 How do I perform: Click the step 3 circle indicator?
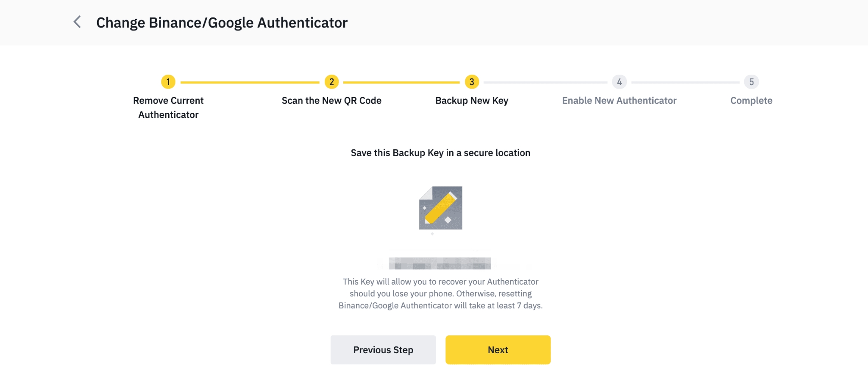472,82
